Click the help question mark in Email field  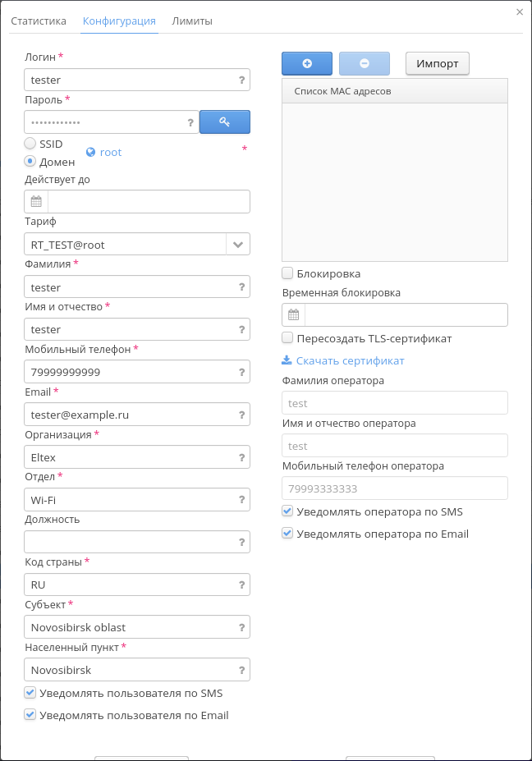pos(241,415)
